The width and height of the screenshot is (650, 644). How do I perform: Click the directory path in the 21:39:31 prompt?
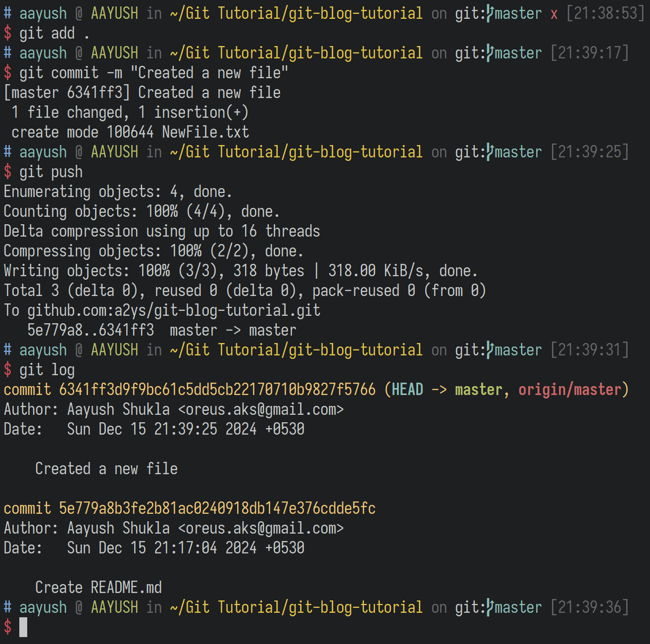click(297, 350)
